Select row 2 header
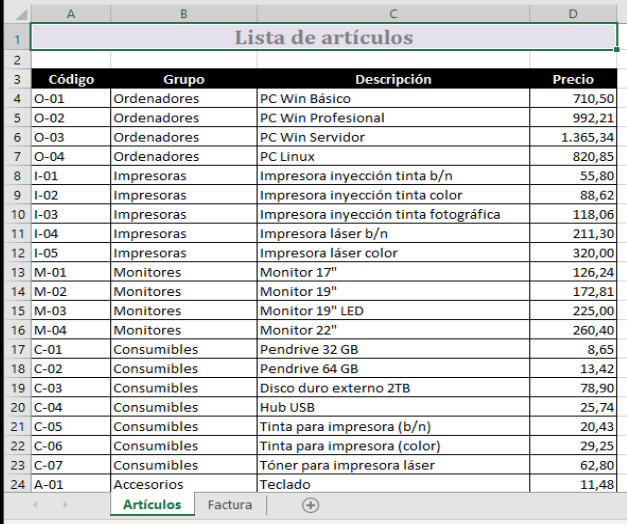This screenshot has height=524, width=627. pyautogui.click(x=17, y=60)
